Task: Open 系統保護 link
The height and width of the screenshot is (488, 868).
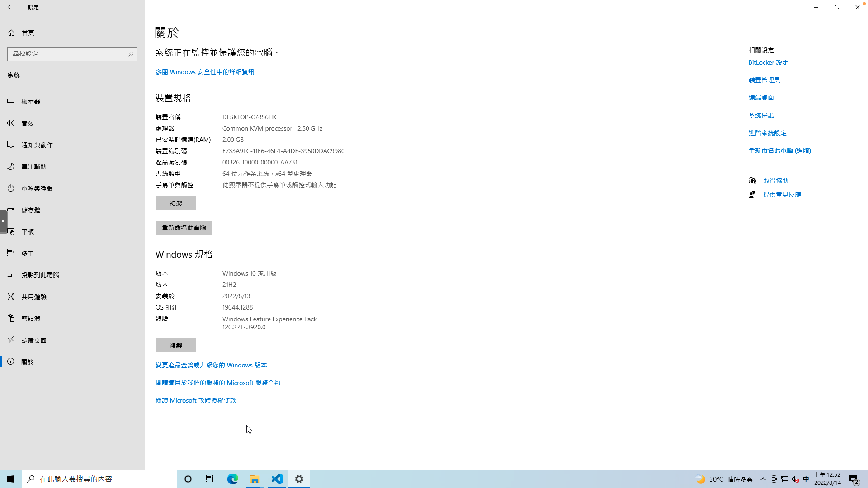Action: pos(761,115)
